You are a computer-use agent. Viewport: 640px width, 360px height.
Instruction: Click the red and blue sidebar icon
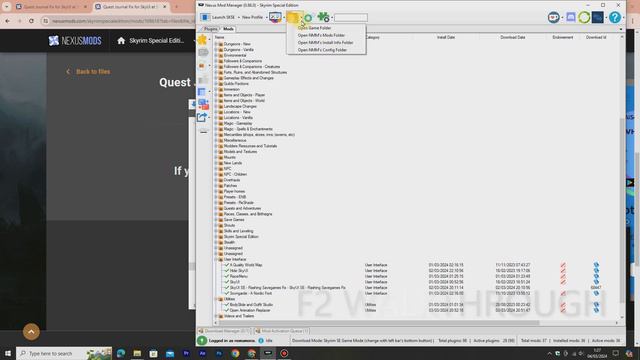[x=203, y=104]
